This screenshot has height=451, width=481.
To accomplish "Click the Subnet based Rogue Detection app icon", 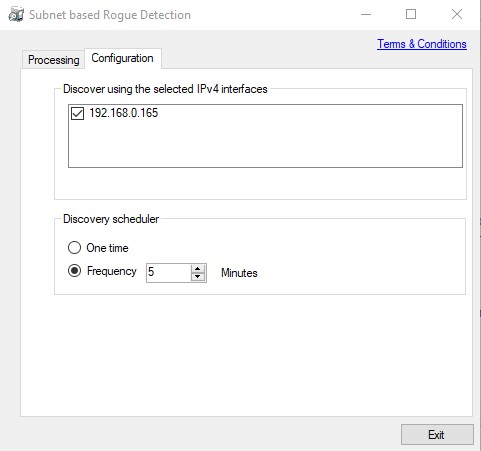I will 16,15.
